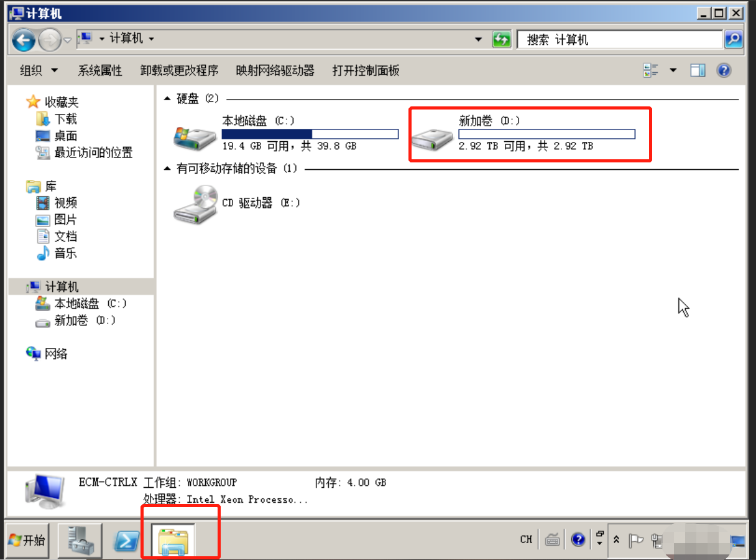Collapse the 硬盘 (2) group
Viewport: 756px width, 560px height.
167,98
